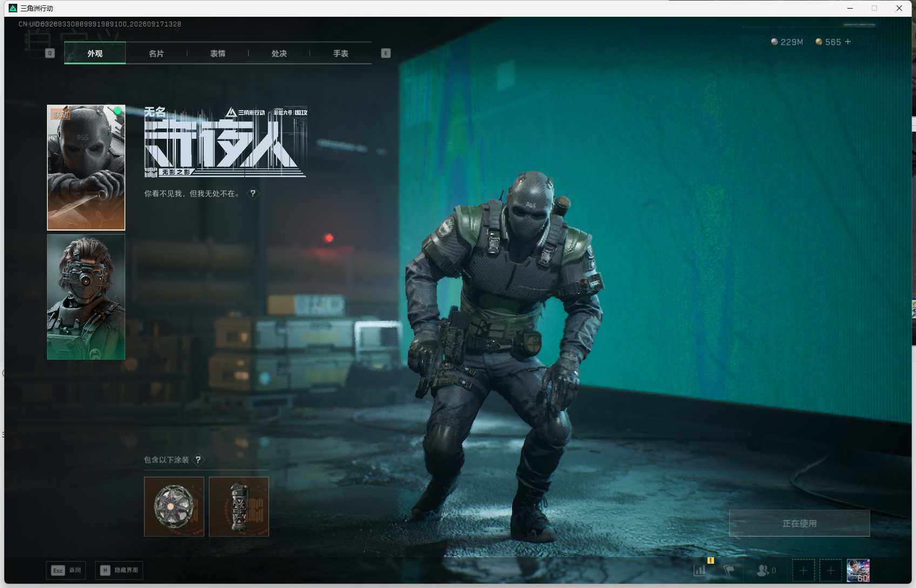Click the 正在使用 button
The width and height of the screenshot is (916, 588).
(799, 523)
